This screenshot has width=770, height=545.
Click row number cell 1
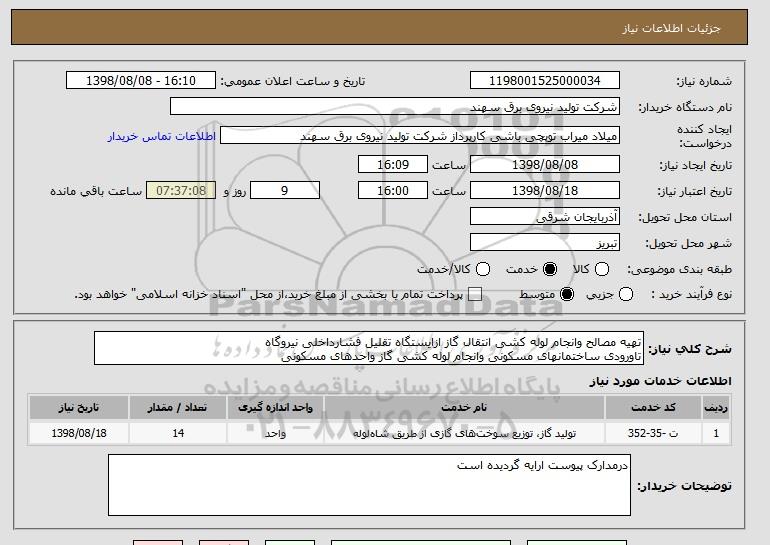coord(716,433)
